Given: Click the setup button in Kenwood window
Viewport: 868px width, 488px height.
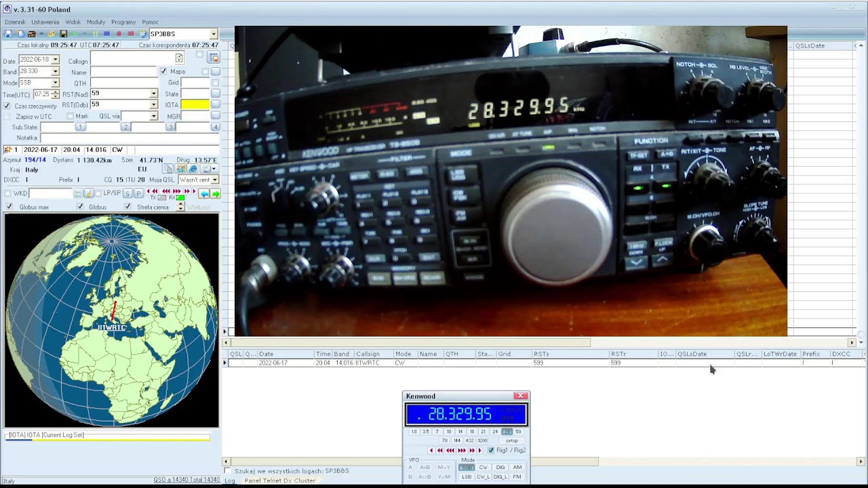Looking at the screenshot, I should 511,441.
